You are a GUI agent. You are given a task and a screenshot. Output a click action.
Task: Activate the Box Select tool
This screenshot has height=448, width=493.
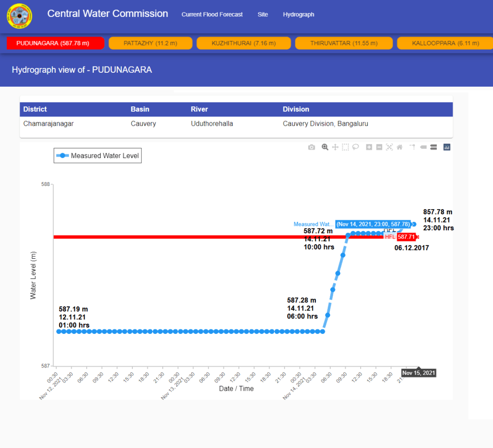pyautogui.click(x=345, y=147)
